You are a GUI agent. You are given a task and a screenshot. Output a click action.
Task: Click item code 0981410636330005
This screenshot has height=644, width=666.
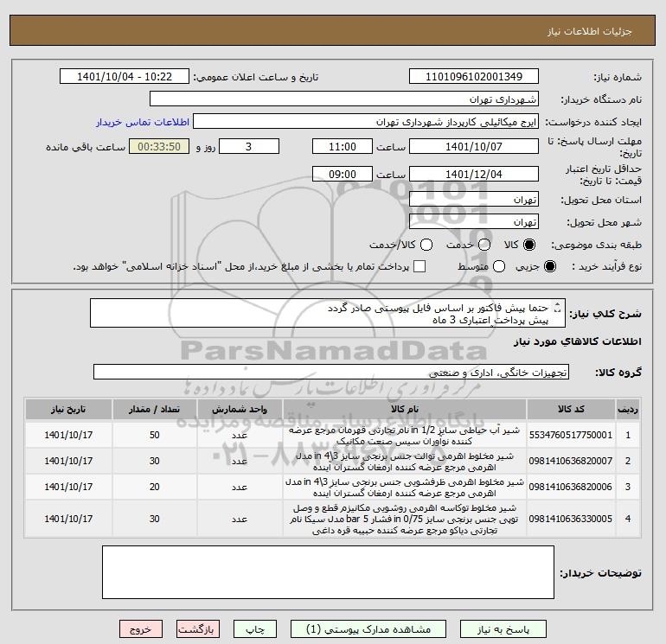click(x=571, y=519)
